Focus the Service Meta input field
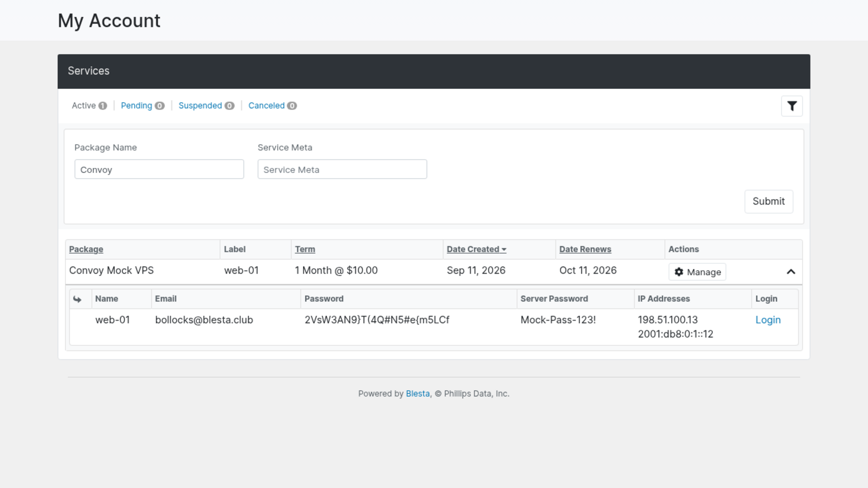The image size is (868, 488). click(x=342, y=169)
